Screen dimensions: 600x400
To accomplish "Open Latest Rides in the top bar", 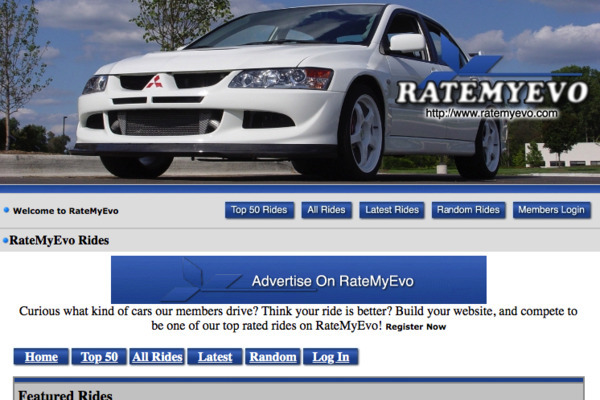I will click(392, 210).
